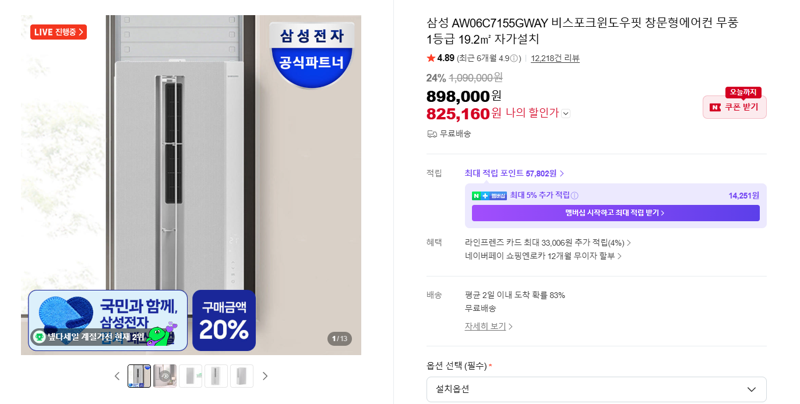Select the first product thumbnail
This screenshot has height=404, width=800.
[139, 376]
